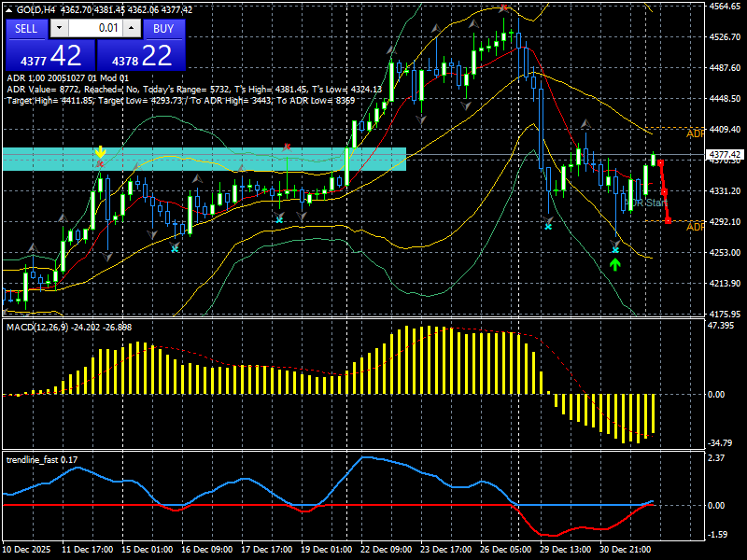Click the 'trendline_fast 0.17' indicator label
The width and height of the screenshot is (747, 560).
click(42, 459)
